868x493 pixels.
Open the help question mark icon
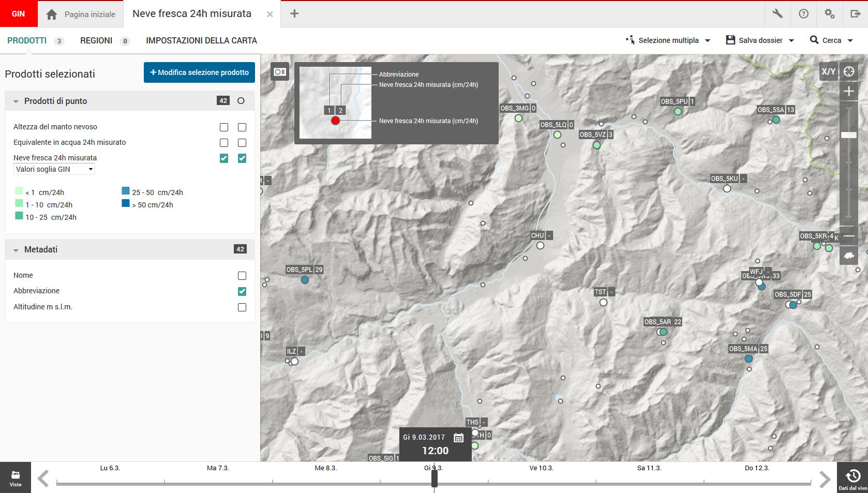point(803,14)
